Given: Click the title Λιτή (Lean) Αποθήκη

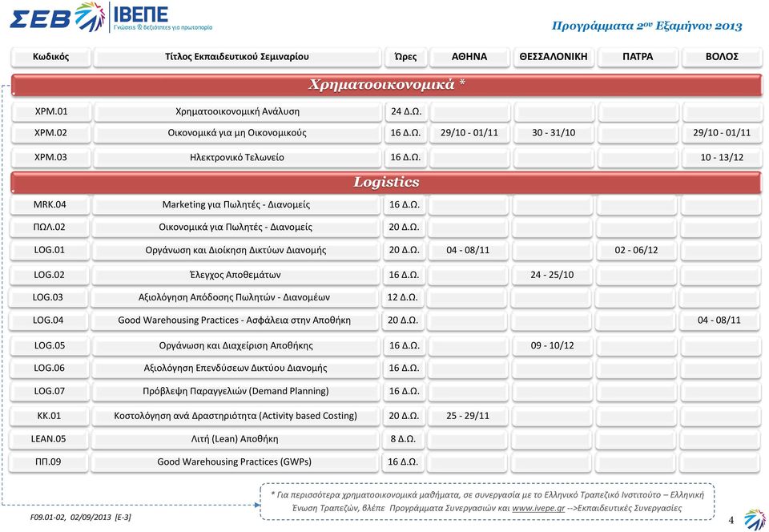Looking at the screenshot, I should click(x=235, y=439).
